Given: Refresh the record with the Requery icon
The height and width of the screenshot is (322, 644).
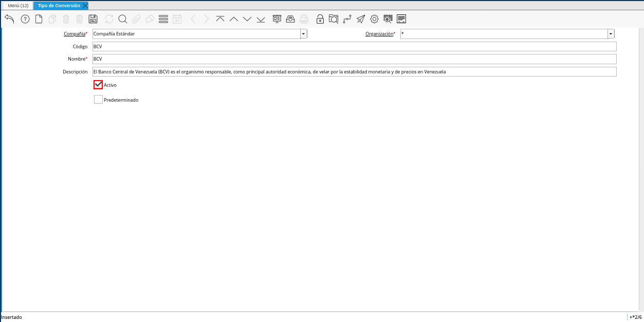Looking at the screenshot, I should (108, 18).
